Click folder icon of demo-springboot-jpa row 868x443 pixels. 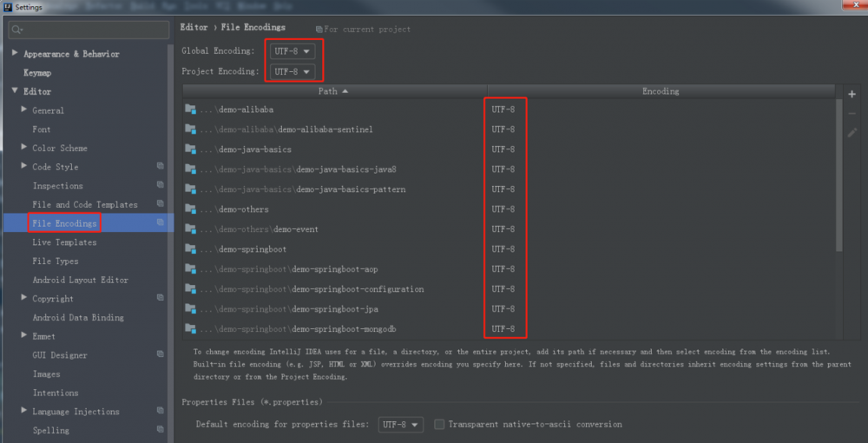click(190, 308)
